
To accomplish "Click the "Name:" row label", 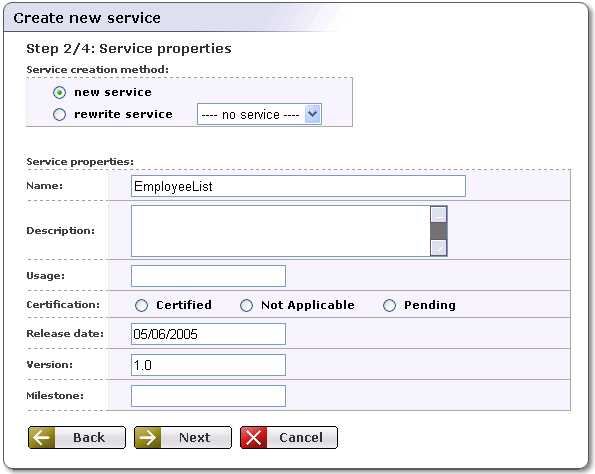I will point(44,186).
